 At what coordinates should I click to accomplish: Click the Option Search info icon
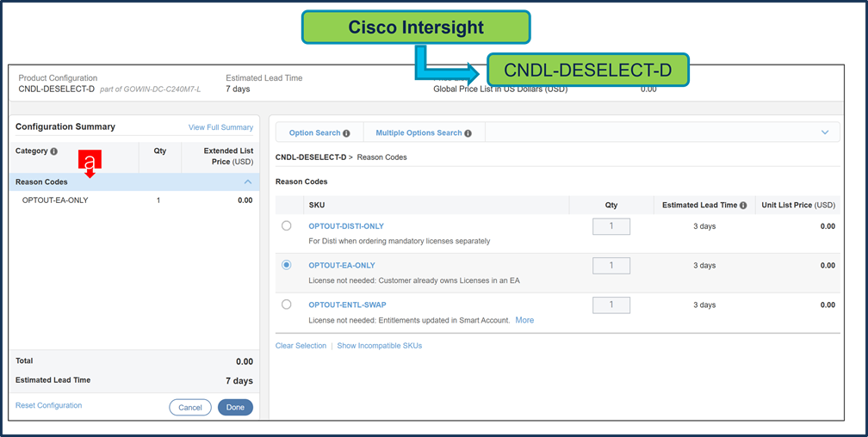[346, 133]
